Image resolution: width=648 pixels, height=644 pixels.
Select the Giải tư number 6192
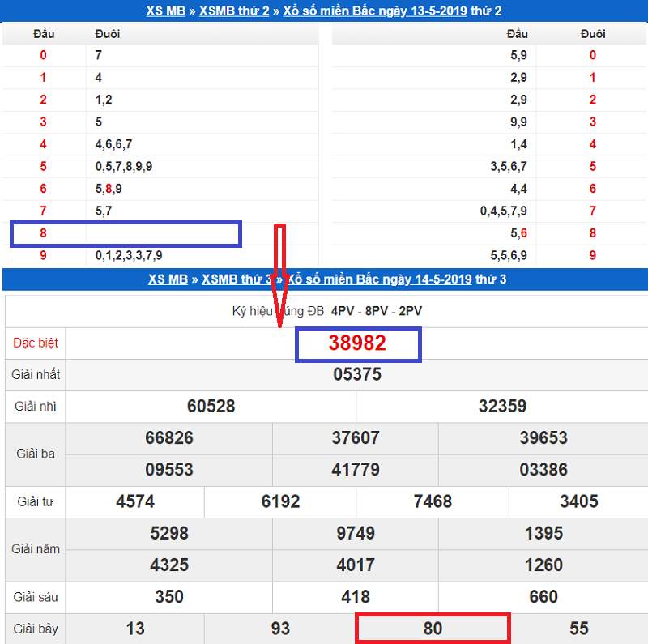(281, 501)
